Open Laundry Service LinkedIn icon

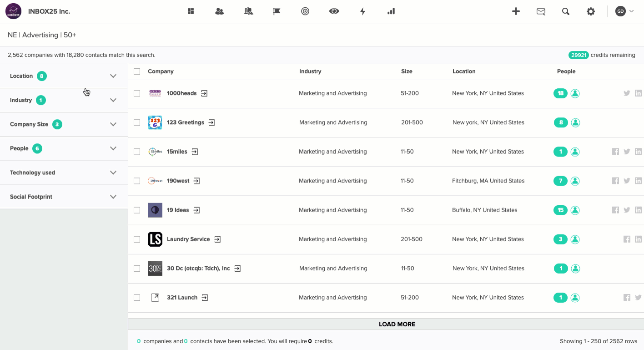(638, 239)
